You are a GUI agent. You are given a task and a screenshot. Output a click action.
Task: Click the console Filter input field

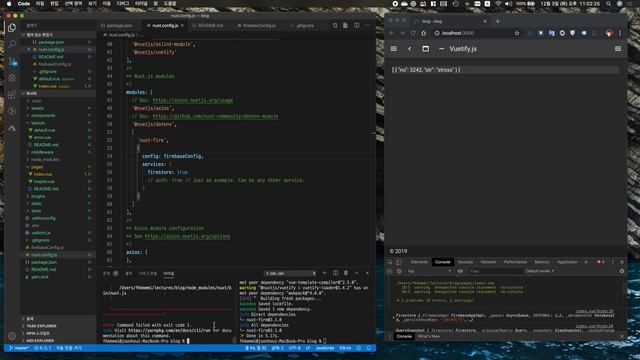point(495,271)
